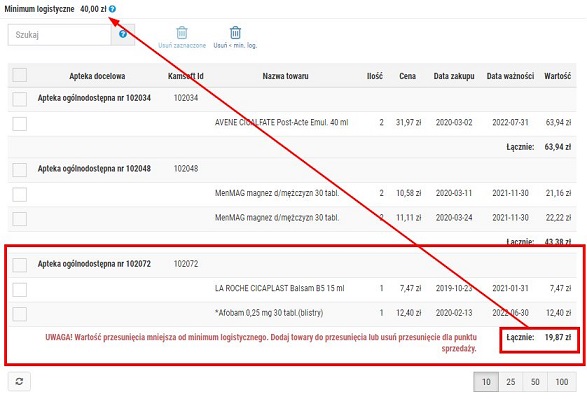Image resolution: width=587 pixels, height=399 pixels.
Task: Click the help icon beside search field
Action: click(123, 34)
